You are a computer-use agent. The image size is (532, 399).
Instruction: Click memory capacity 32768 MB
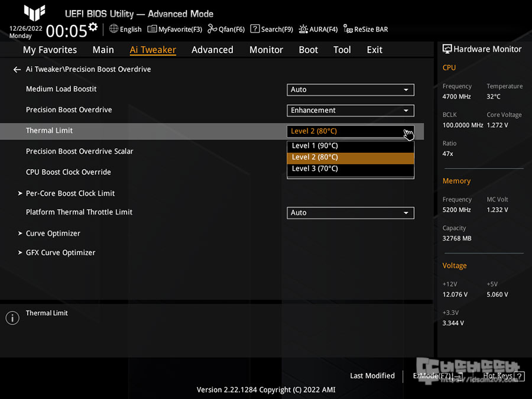click(x=457, y=239)
